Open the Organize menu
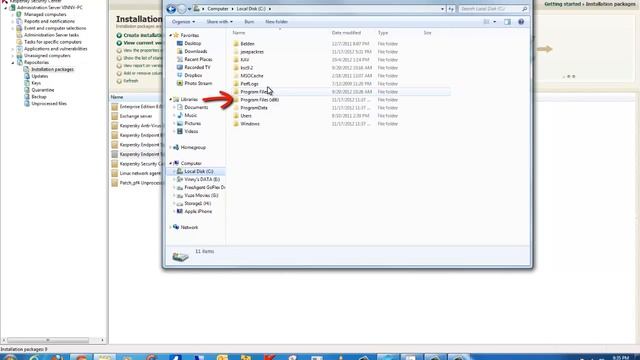 click(183, 22)
